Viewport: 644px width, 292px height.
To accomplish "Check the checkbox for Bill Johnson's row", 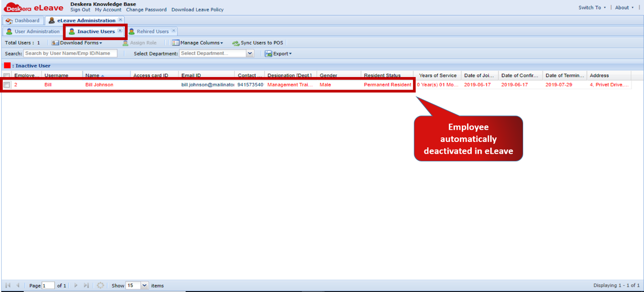I will coord(6,85).
